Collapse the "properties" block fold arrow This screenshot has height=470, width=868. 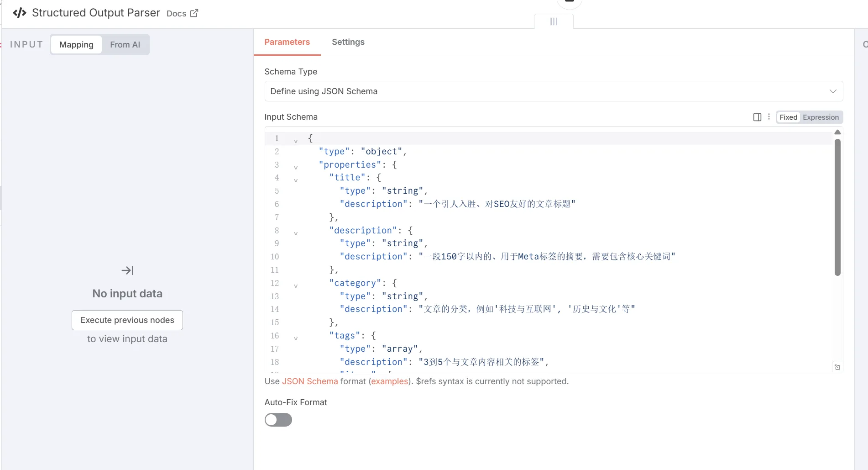click(x=296, y=168)
